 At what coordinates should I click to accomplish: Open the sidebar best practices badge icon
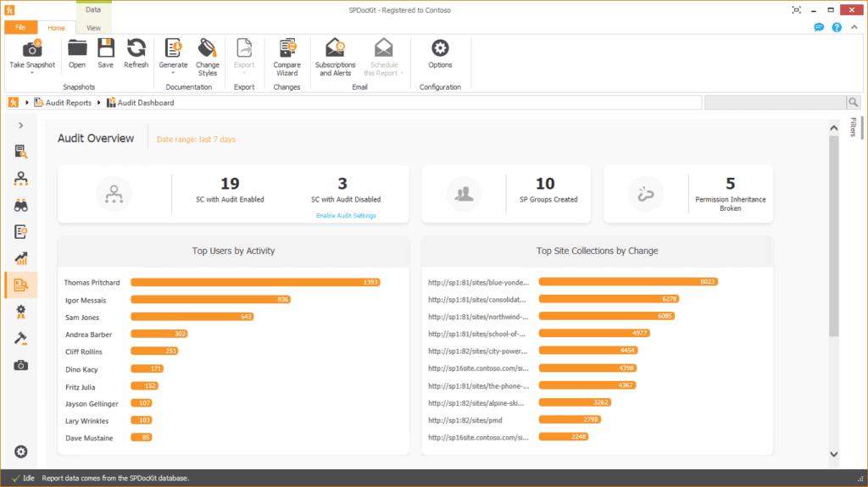coord(21,312)
